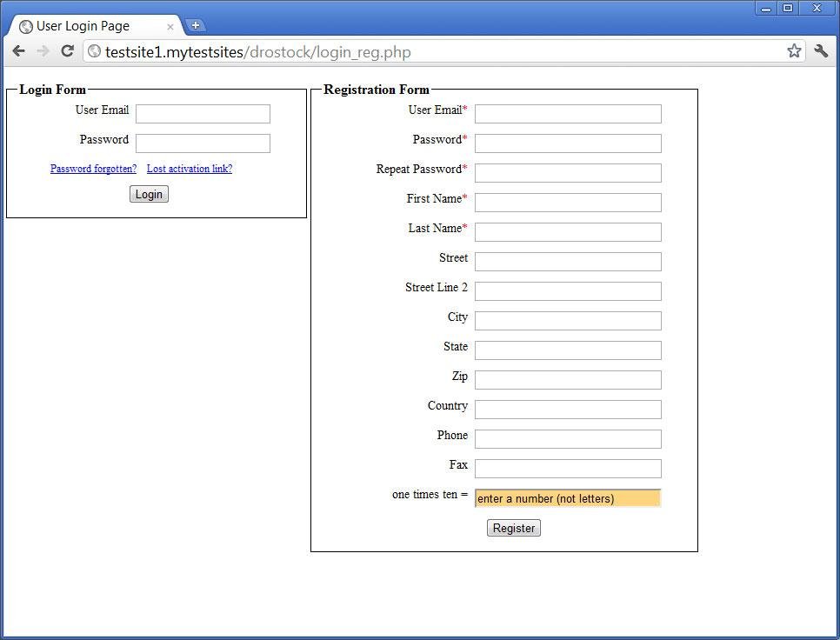Select the Registration User Email field
This screenshot has height=640, width=840.
tap(567, 113)
